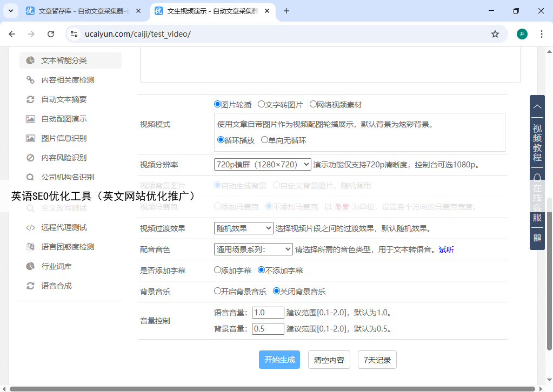Click the code icon beside 远程代理测试
553x392 pixels.
click(x=31, y=227)
